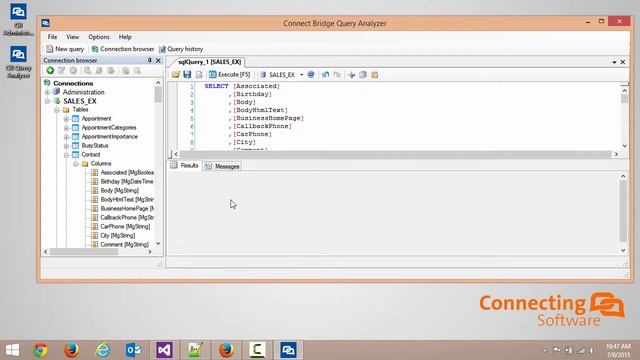Select the Comment [MgString] column
This screenshot has width=640, height=360.
click(124, 244)
